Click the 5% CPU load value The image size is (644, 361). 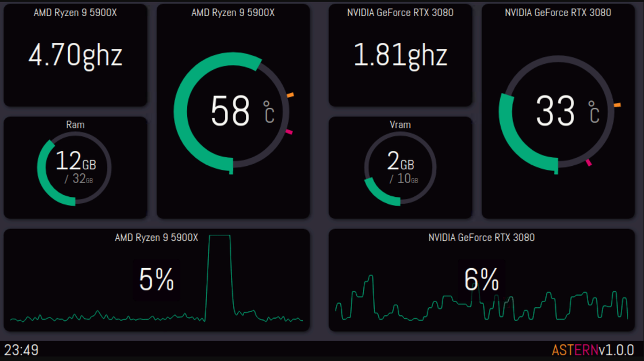point(157,279)
